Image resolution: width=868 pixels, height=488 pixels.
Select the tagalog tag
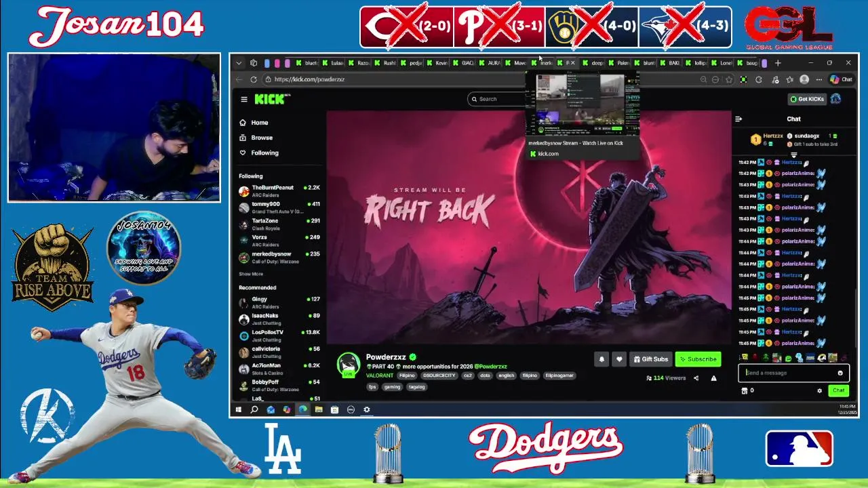(416, 387)
